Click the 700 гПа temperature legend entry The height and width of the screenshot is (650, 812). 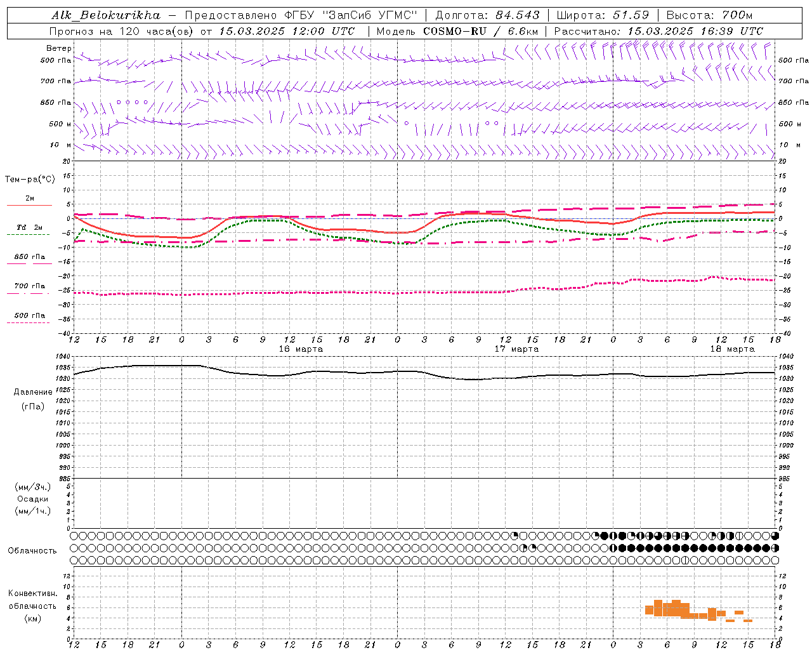(30, 286)
